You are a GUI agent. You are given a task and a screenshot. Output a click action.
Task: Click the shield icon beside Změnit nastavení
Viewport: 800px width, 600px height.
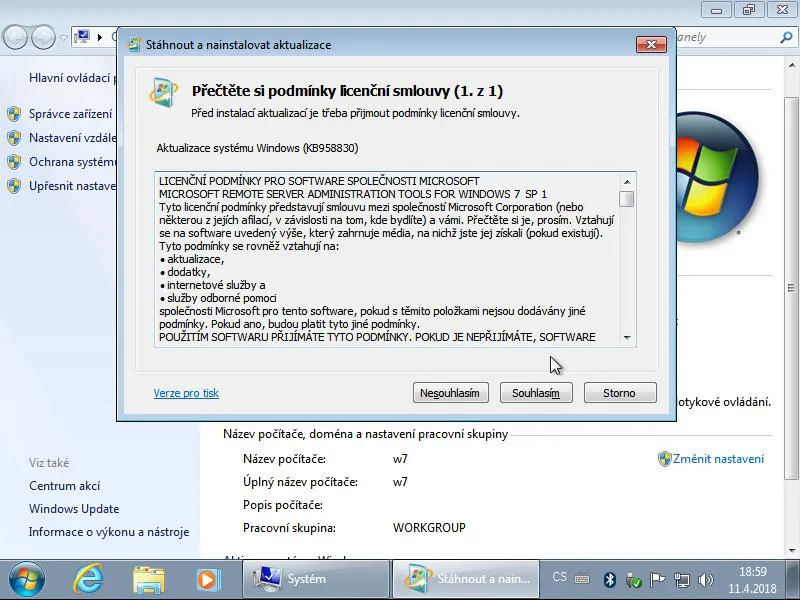pos(664,459)
